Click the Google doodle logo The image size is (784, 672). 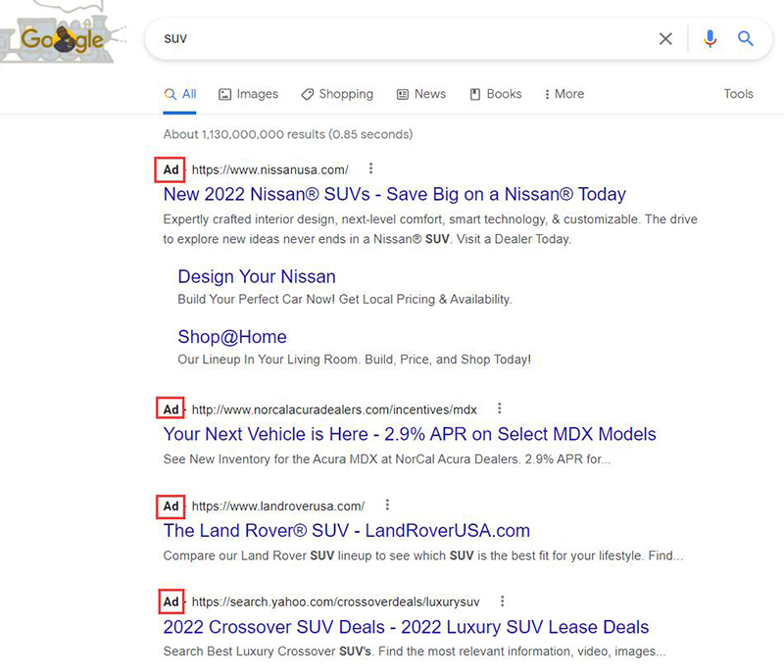pyautogui.click(x=62, y=33)
